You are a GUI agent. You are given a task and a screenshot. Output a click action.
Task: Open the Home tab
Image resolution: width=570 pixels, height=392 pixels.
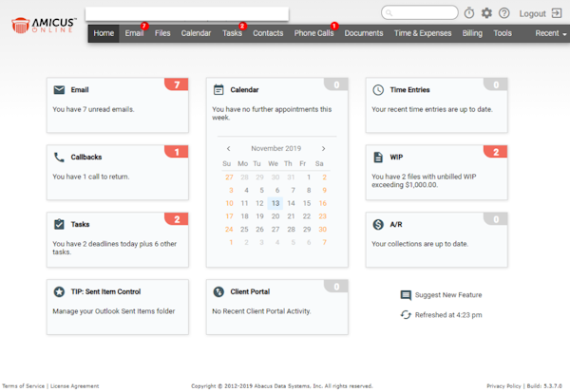(104, 33)
